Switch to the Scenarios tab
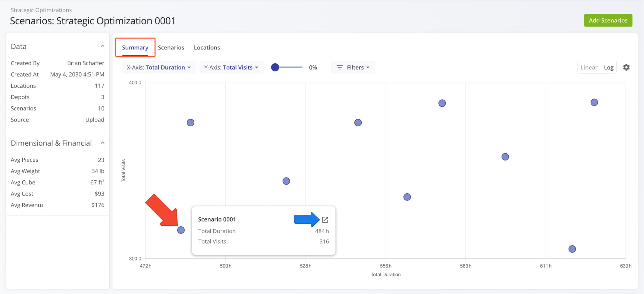Screen dimensions: 644x294 click(171, 48)
